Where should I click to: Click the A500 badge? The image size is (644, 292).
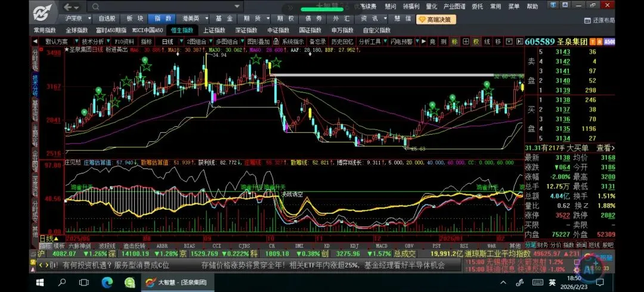[x=609, y=42]
